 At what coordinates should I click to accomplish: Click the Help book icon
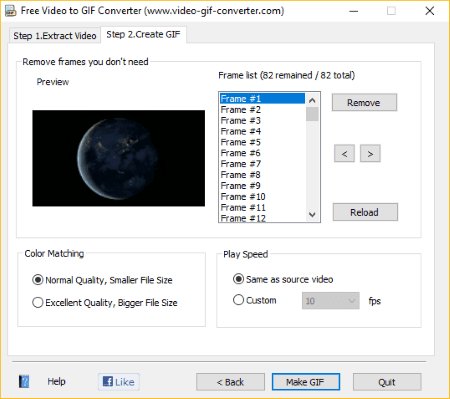coord(24,381)
